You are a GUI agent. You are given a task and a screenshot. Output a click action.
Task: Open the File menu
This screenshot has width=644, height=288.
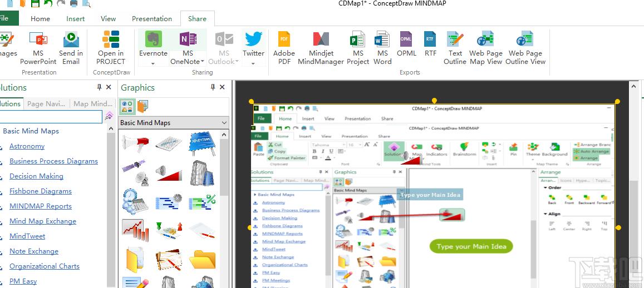7,18
